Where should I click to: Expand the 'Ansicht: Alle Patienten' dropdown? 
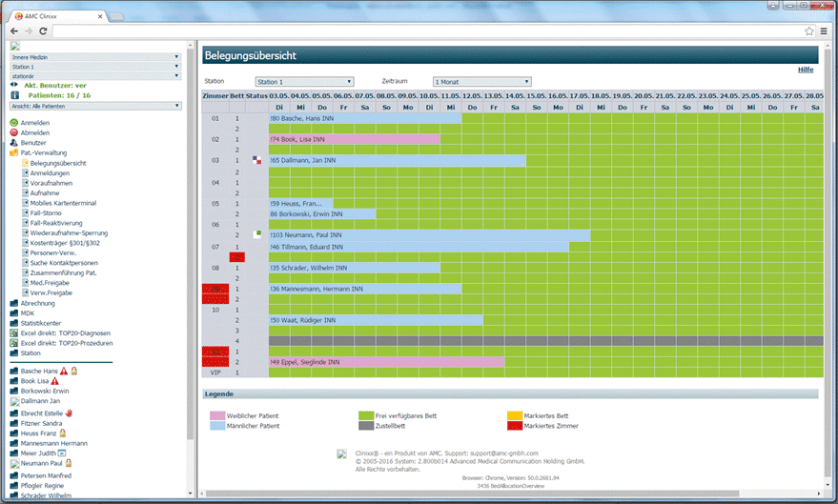95,106
